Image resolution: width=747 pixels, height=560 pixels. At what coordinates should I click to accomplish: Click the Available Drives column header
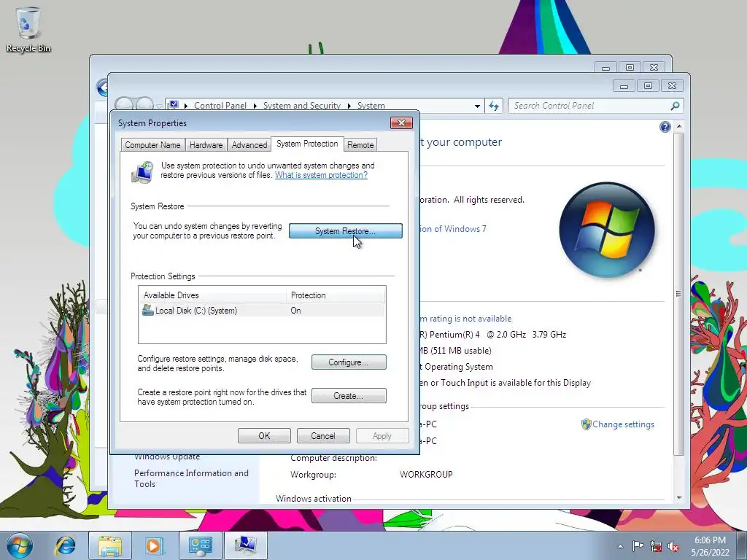click(x=213, y=295)
